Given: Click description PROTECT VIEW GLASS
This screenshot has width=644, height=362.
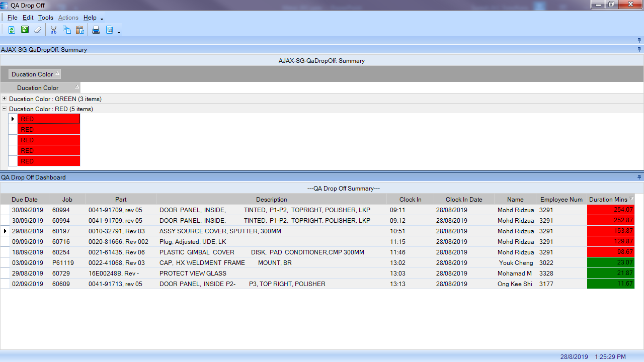Looking at the screenshot, I should pos(193,274).
